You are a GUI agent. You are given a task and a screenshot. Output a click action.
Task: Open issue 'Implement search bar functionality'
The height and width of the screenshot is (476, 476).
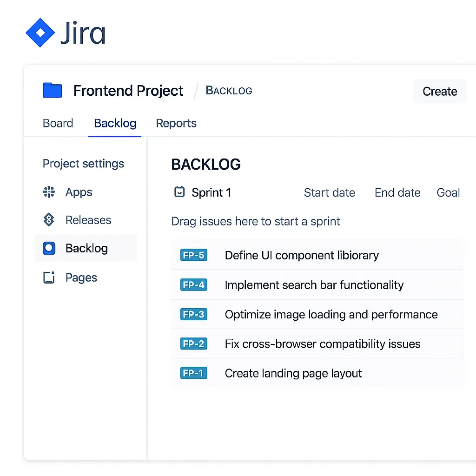pos(314,285)
